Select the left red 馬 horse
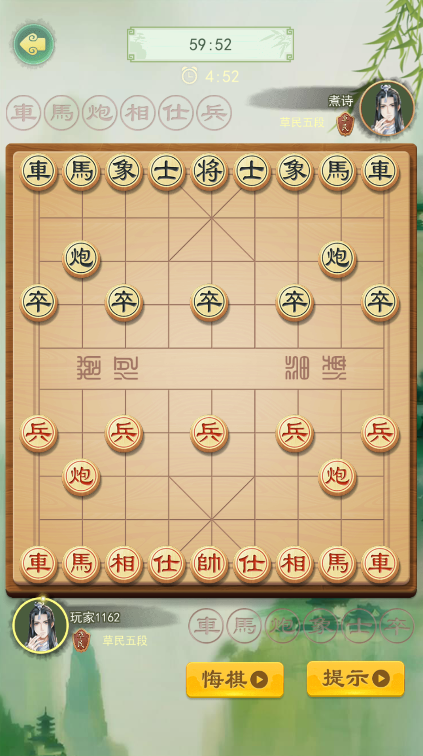The width and height of the screenshot is (423, 756). coord(81,564)
